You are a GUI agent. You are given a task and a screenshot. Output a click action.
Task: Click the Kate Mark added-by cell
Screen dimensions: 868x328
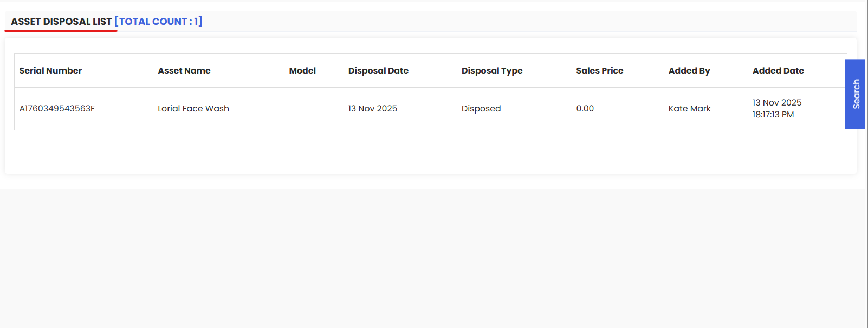tap(689, 109)
